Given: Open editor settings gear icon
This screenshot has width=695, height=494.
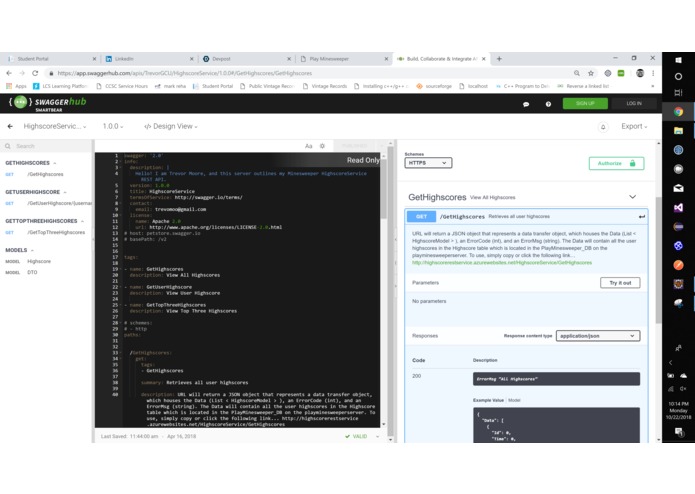Looking at the screenshot, I should point(322,146).
